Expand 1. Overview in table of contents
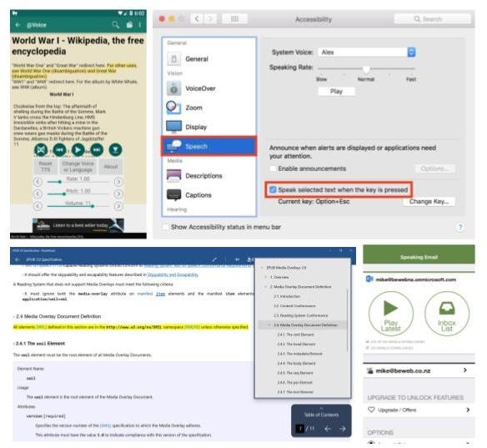 [265, 277]
